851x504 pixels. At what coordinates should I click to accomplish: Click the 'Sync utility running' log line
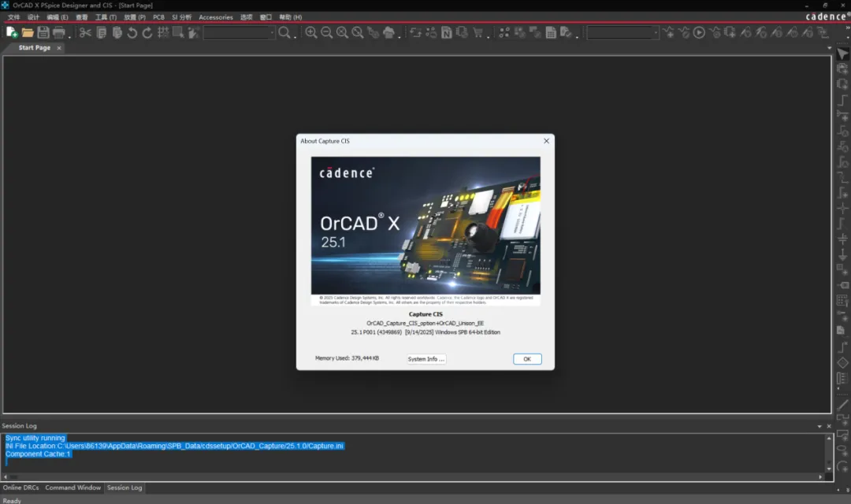35,438
